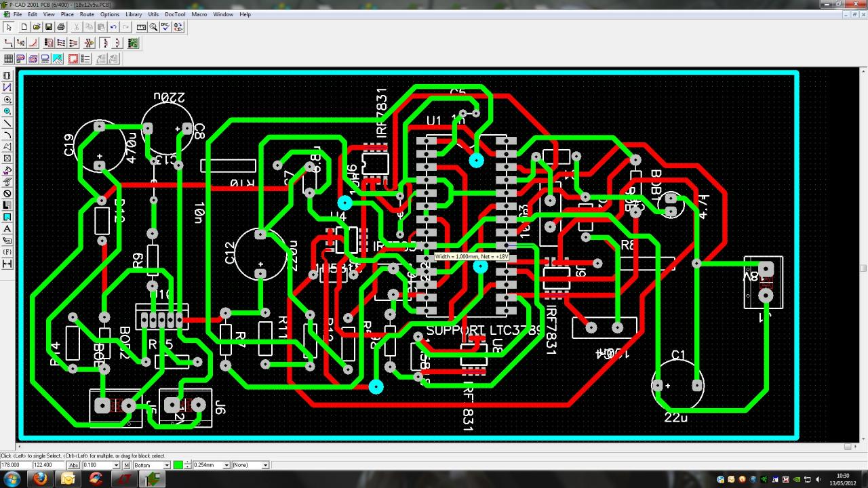Select the Place Arc tool
Image resolution: width=868 pixels, height=488 pixels.
(7, 135)
